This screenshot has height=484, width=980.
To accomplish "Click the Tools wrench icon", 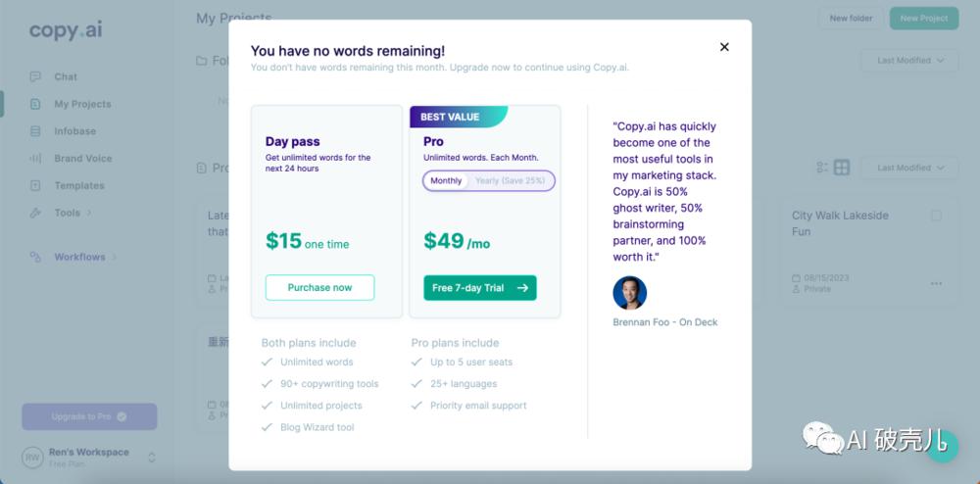I will [x=35, y=213].
